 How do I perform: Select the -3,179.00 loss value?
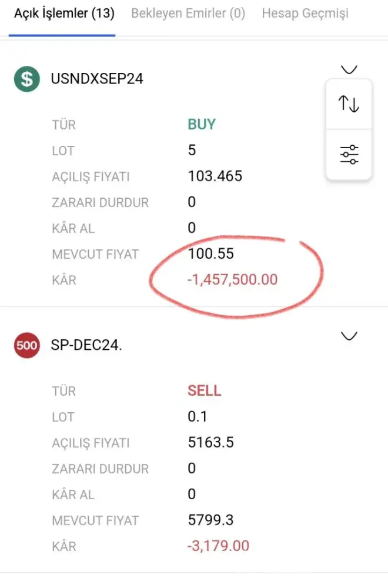[218, 546]
